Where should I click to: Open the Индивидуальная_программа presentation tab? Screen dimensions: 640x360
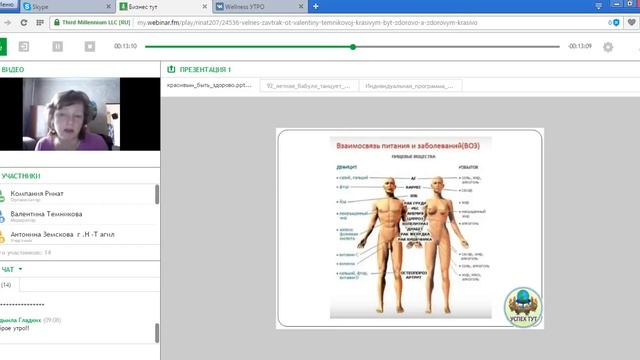click(410, 86)
